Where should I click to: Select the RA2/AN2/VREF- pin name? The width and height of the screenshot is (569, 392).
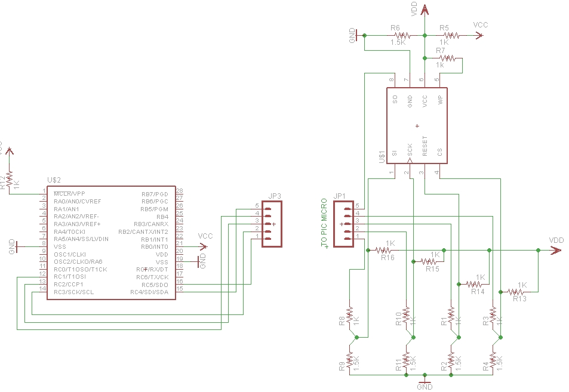click(x=76, y=216)
